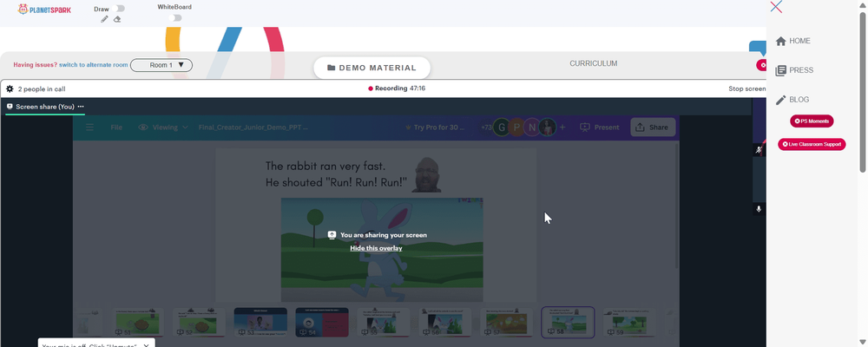Click the home icon
This screenshot has width=868, height=347.
pos(781,41)
